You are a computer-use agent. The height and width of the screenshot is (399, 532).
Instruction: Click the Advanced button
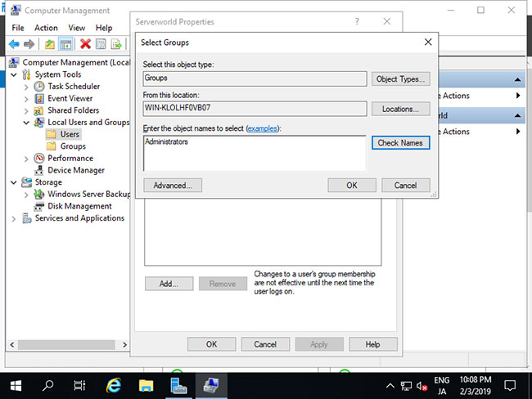173,186
